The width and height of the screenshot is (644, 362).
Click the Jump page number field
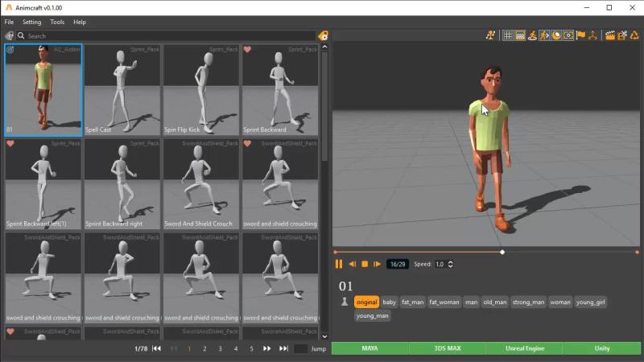pos(300,348)
